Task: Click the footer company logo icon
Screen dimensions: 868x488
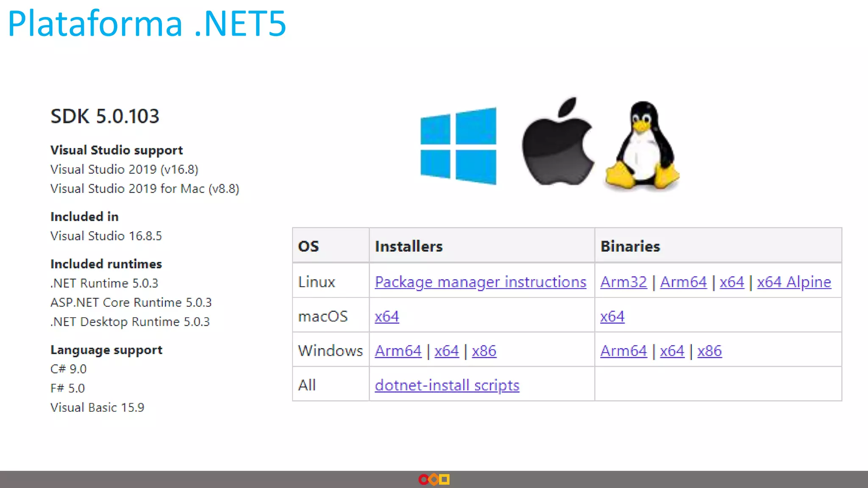Action: pyautogui.click(x=434, y=480)
